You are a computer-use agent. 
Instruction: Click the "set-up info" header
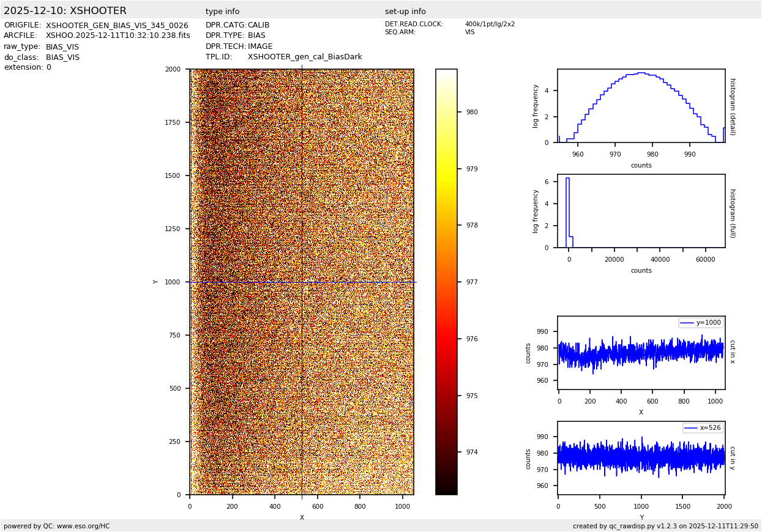(405, 12)
